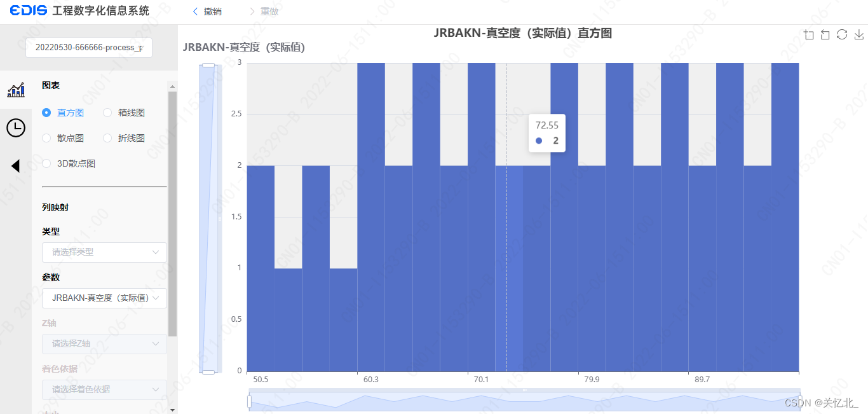
Task: Activate the area zoom tool icon
Action: [x=809, y=34]
